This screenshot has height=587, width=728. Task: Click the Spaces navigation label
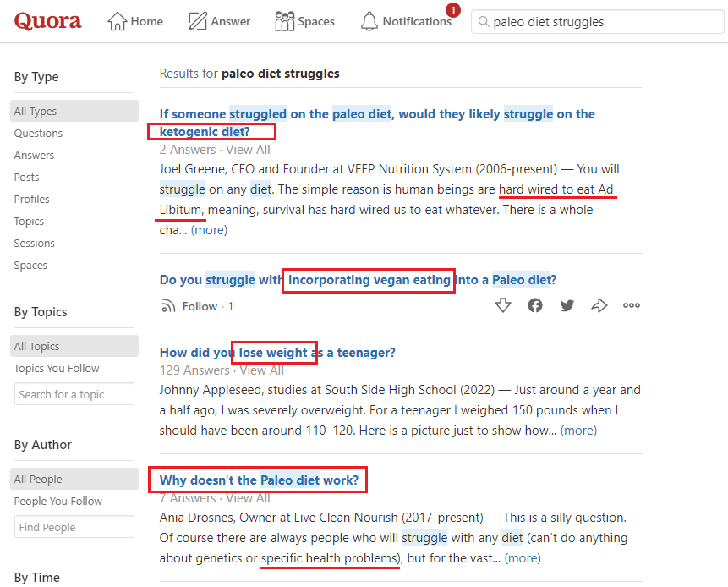point(316,21)
